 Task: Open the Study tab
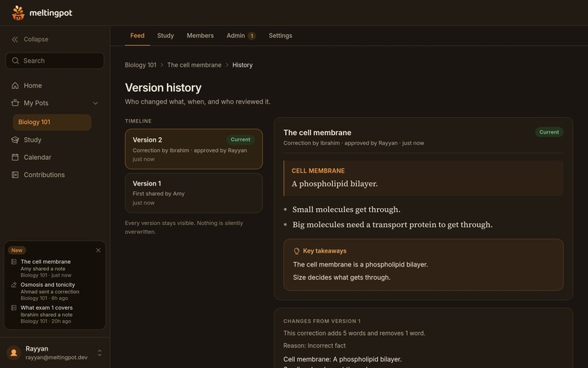[x=166, y=36]
